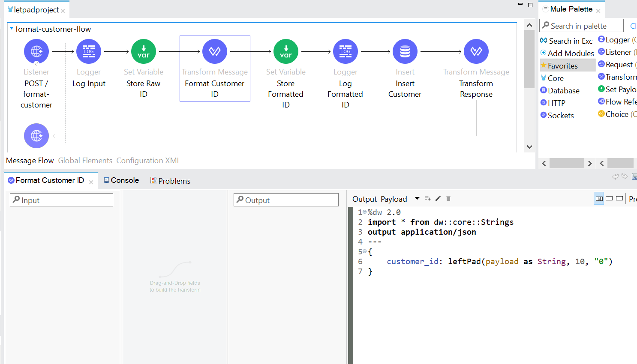Open the Console tab
Image resolution: width=637 pixels, height=364 pixels.
coord(121,180)
